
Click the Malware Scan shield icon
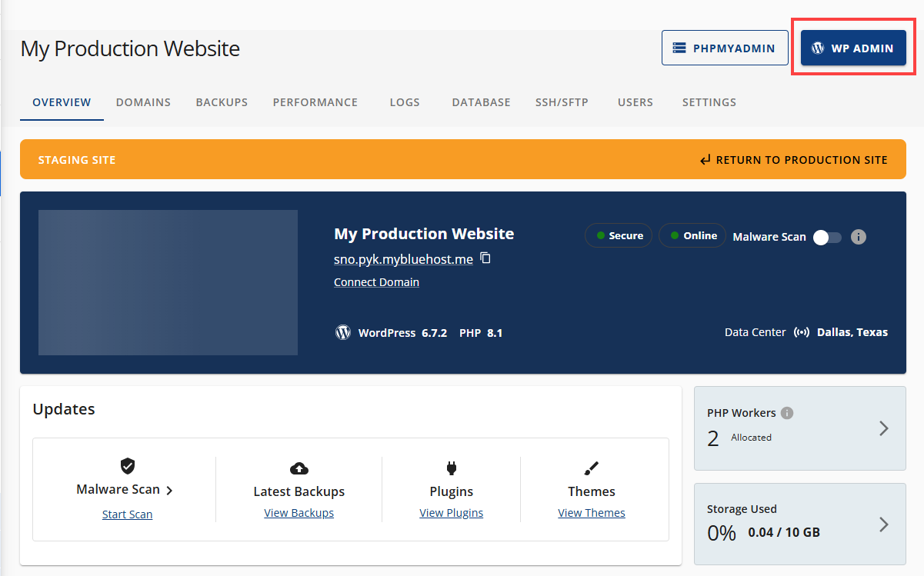coord(128,466)
